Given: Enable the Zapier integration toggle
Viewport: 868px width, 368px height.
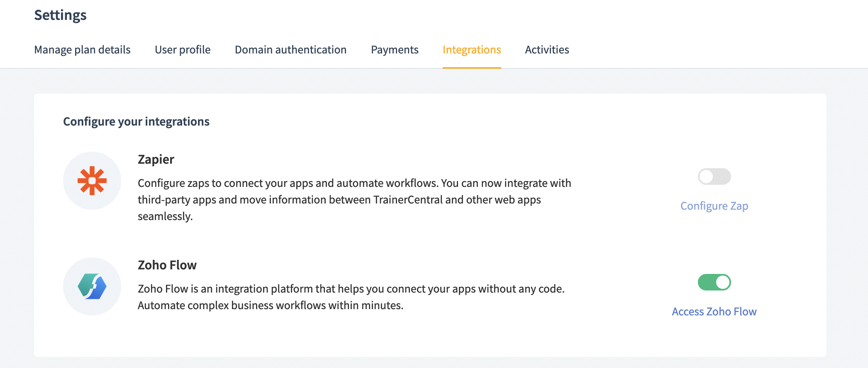Looking at the screenshot, I should [714, 177].
